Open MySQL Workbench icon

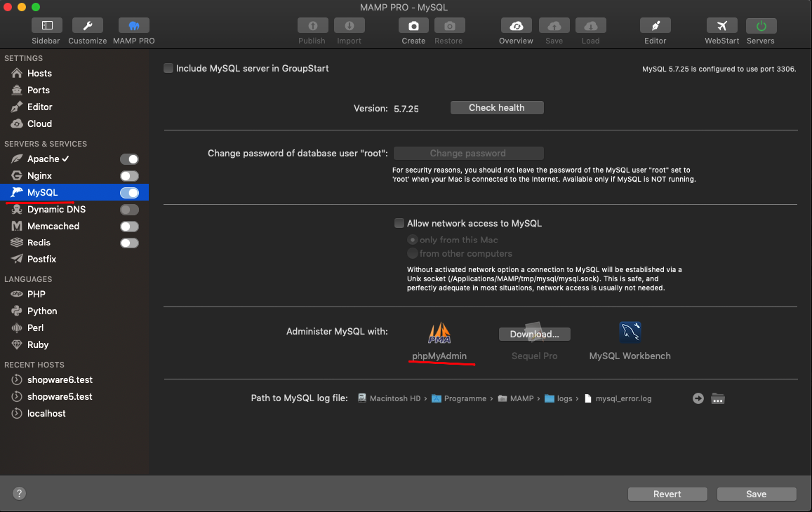coord(630,332)
